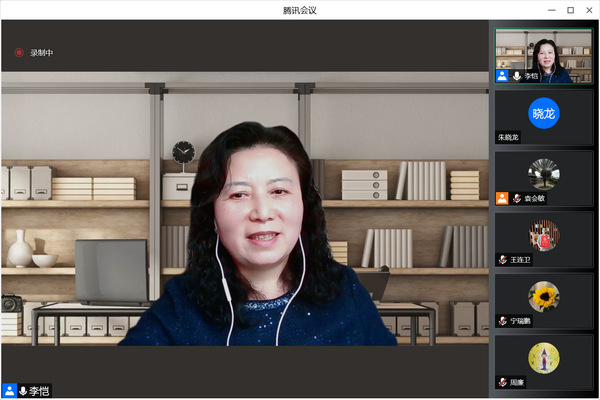
Task: Click the 李恺 name label below main video
Action: tap(39, 391)
